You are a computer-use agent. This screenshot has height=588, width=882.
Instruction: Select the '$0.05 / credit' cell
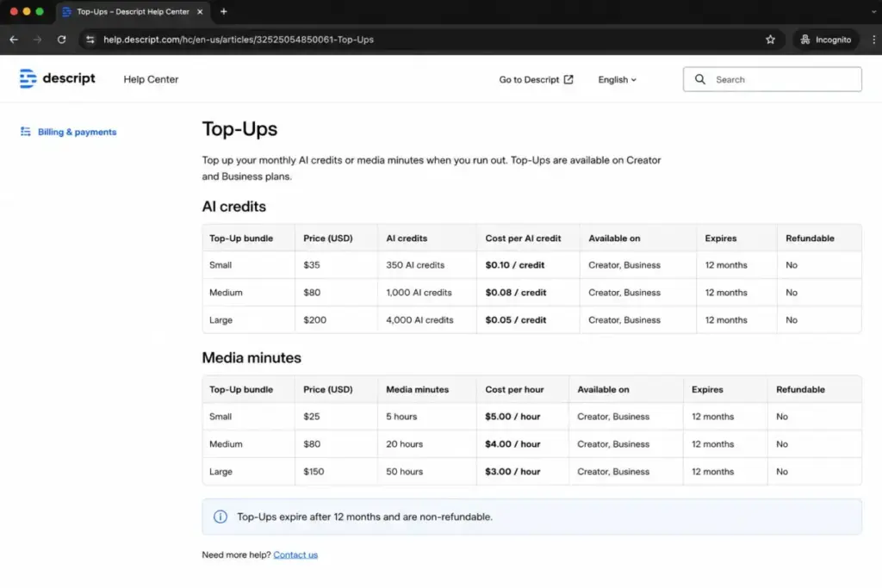click(528, 320)
